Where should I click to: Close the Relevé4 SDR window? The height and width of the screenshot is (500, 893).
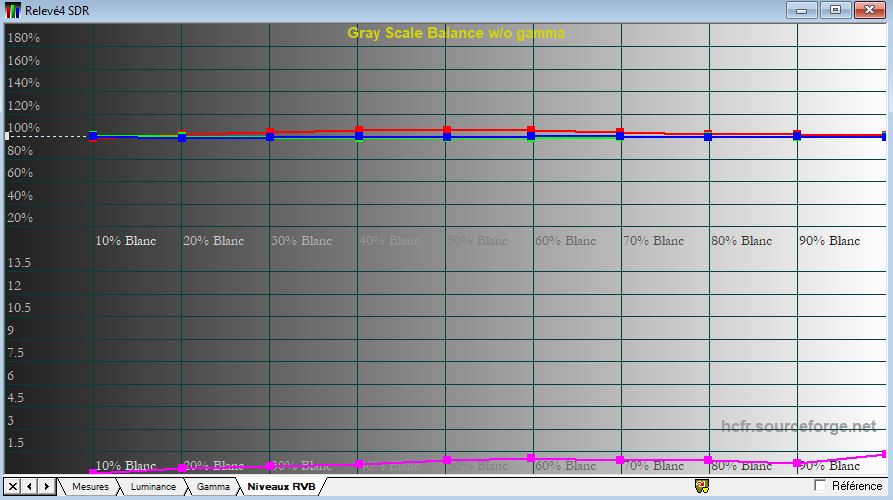(870, 10)
